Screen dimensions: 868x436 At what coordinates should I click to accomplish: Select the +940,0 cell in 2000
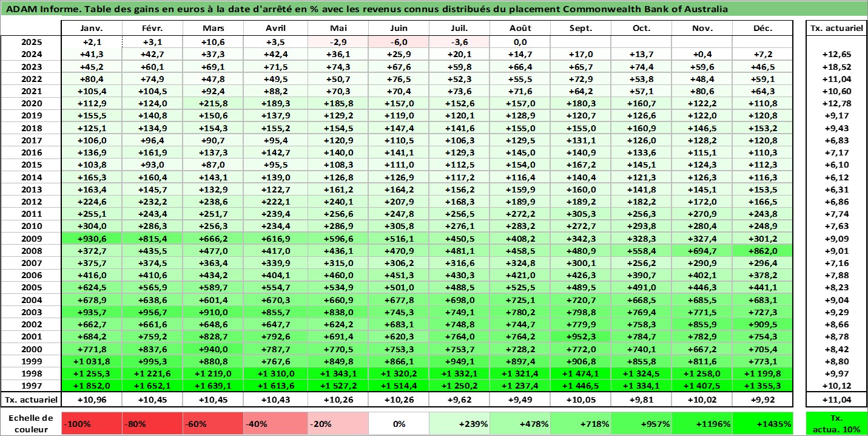[x=215, y=349]
